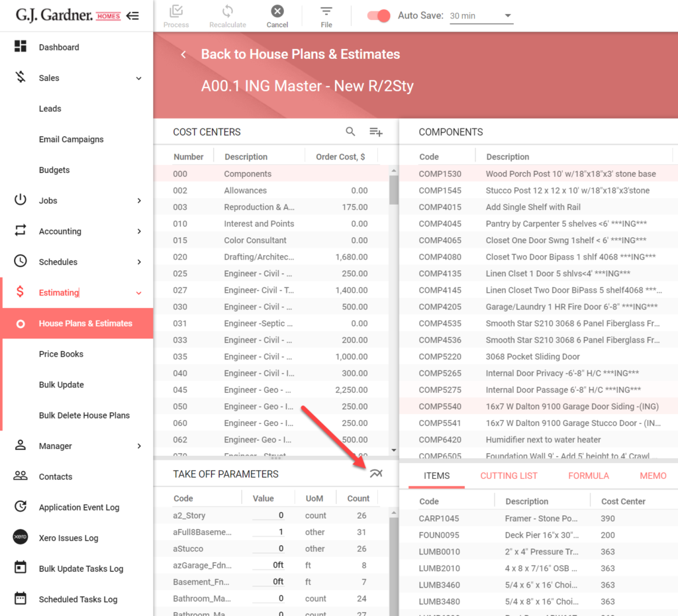The image size is (678, 616).
Task: Collapse the Estimating menu chevron
Action: click(x=139, y=293)
